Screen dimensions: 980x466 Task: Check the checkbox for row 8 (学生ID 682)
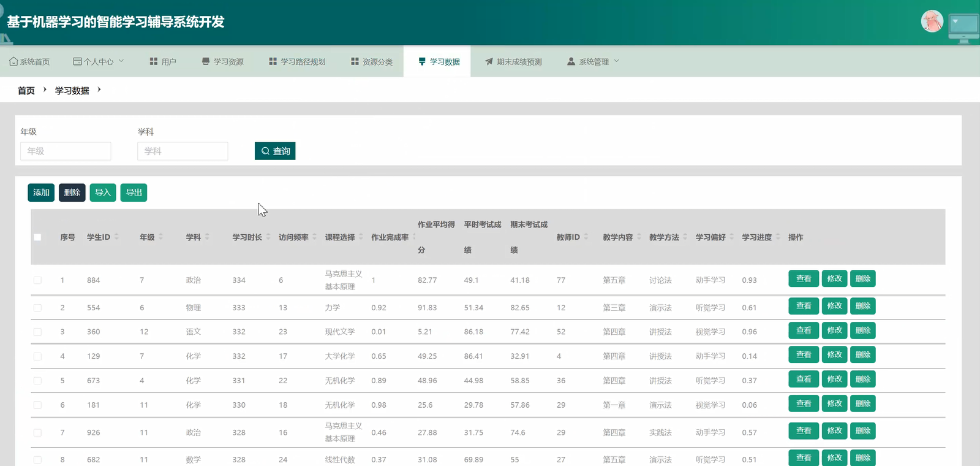[x=37, y=460]
